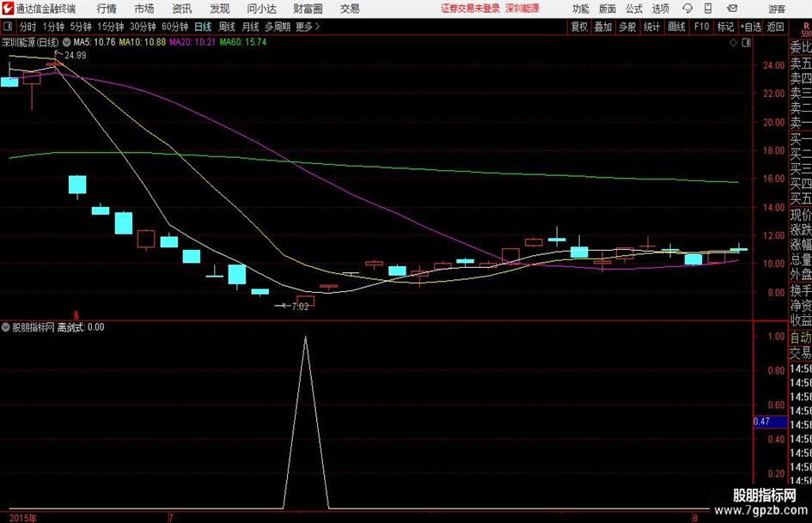Switch to 30分钟 period

point(143,27)
